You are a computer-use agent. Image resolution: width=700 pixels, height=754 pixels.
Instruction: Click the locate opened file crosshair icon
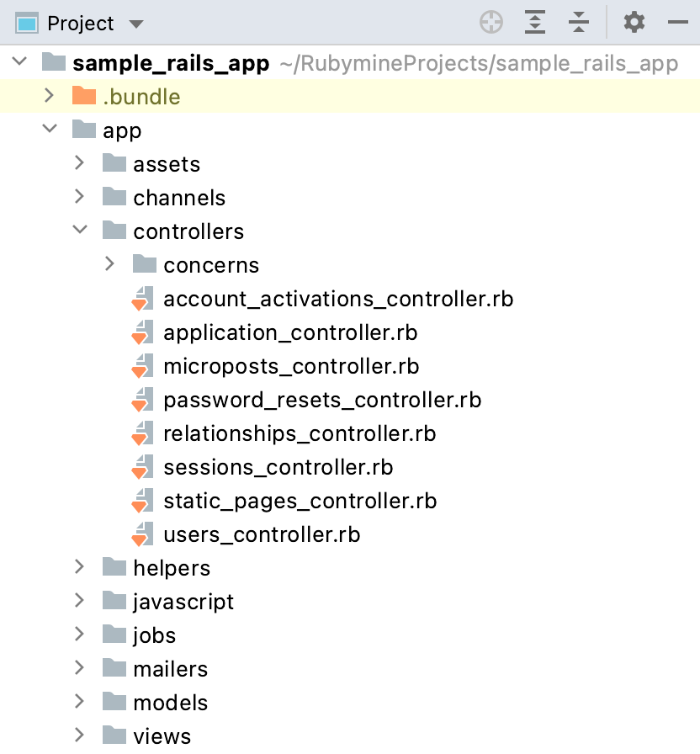pyautogui.click(x=491, y=23)
